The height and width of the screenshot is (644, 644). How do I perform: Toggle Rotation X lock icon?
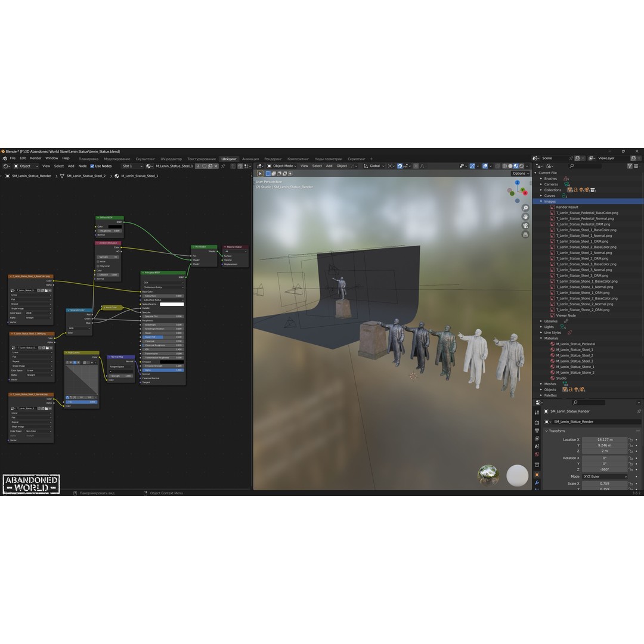[631, 458]
